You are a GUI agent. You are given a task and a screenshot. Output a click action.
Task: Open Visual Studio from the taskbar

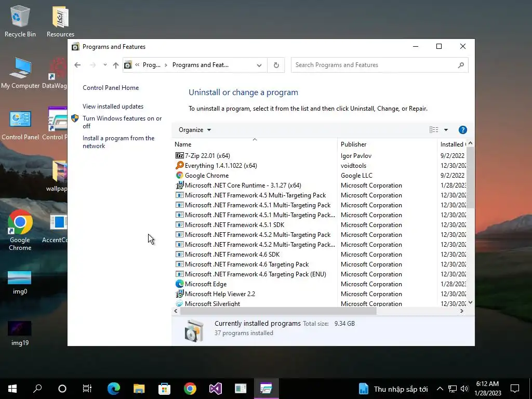coord(216,389)
